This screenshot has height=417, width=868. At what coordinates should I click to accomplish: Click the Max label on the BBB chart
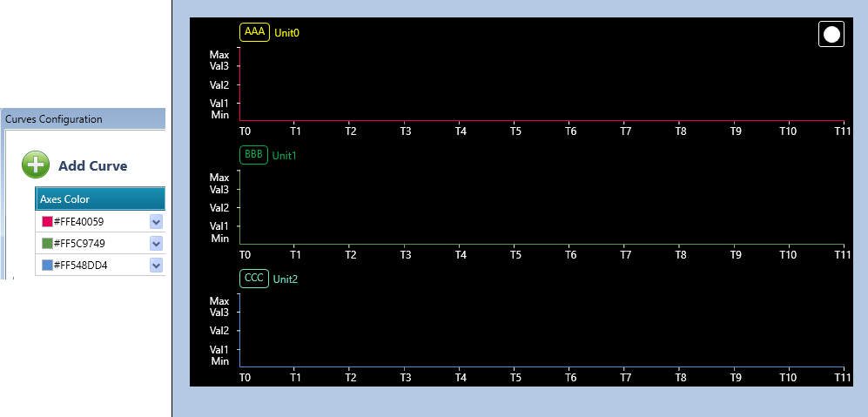(x=219, y=178)
